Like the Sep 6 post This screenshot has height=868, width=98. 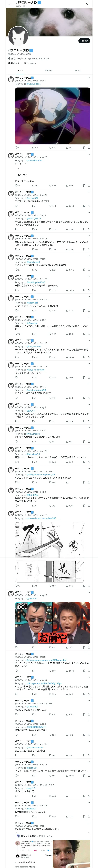50,229
